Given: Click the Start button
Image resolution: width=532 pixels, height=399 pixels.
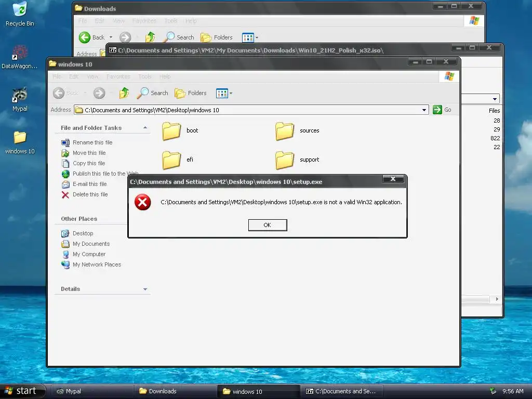Looking at the screenshot, I should click(22, 391).
